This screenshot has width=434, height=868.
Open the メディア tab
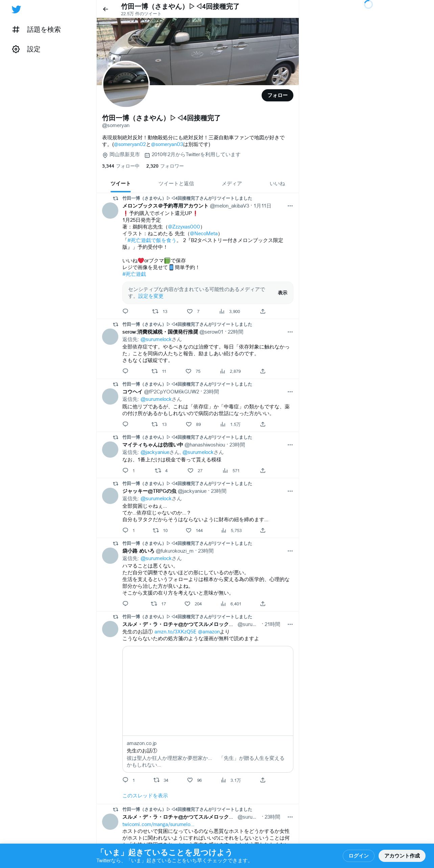click(x=232, y=184)
